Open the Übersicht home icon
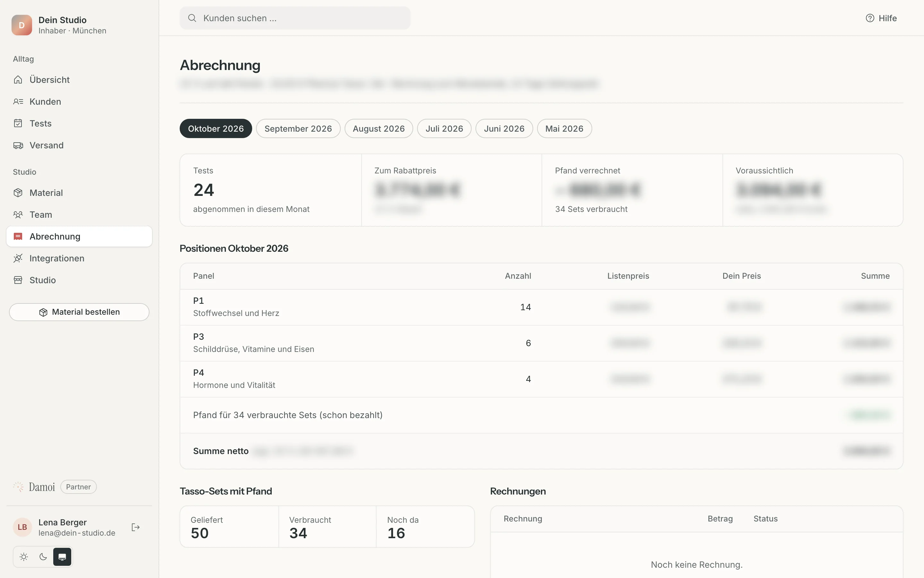924x578 pixels. [x=18, y=80]
